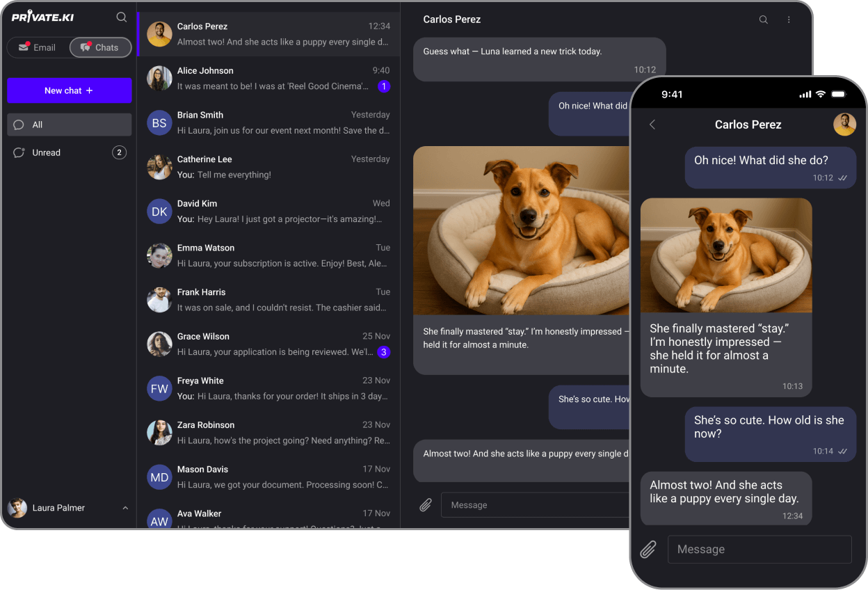
Task: Click the search icon in the sidebar header
Action: click(121, 17)
